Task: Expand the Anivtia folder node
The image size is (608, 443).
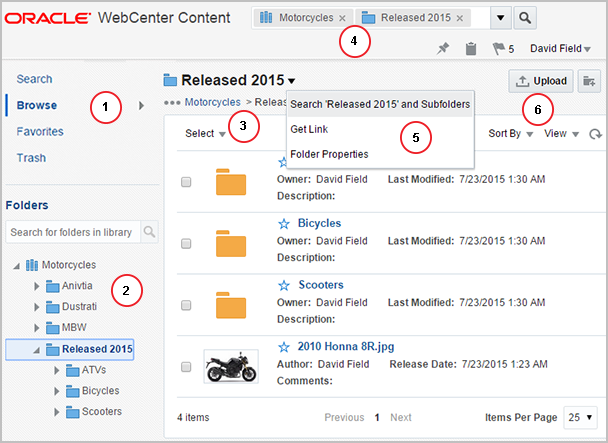Action: click(36, 286)
